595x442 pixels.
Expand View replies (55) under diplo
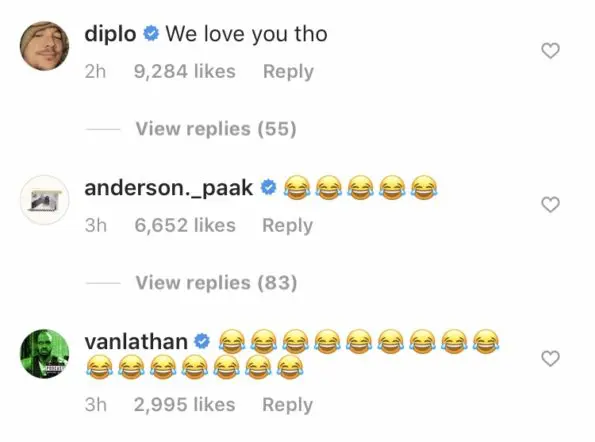(x=216, y=129)
